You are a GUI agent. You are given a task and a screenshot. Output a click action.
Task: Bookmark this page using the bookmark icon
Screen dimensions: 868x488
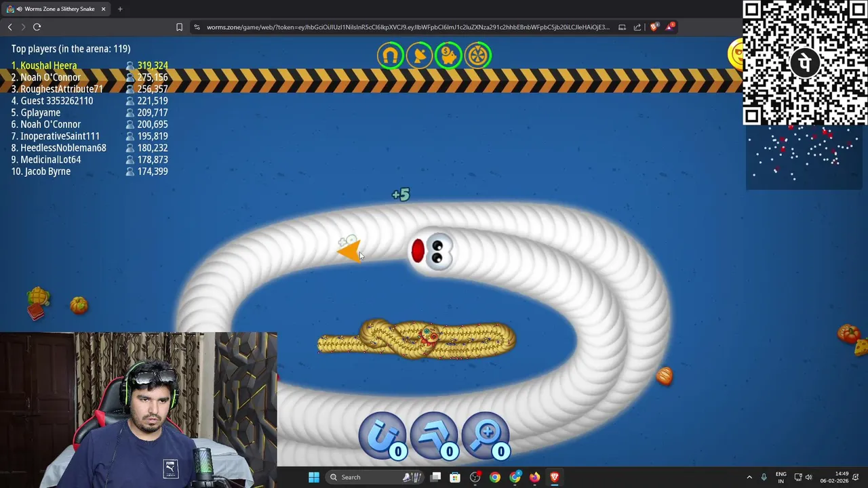tap(179, 27)
